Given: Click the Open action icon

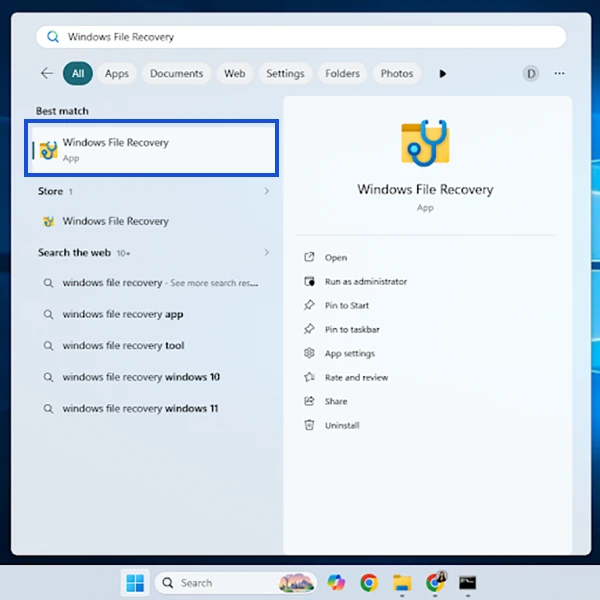Looking at the screenshot, I should coord(309,257).
